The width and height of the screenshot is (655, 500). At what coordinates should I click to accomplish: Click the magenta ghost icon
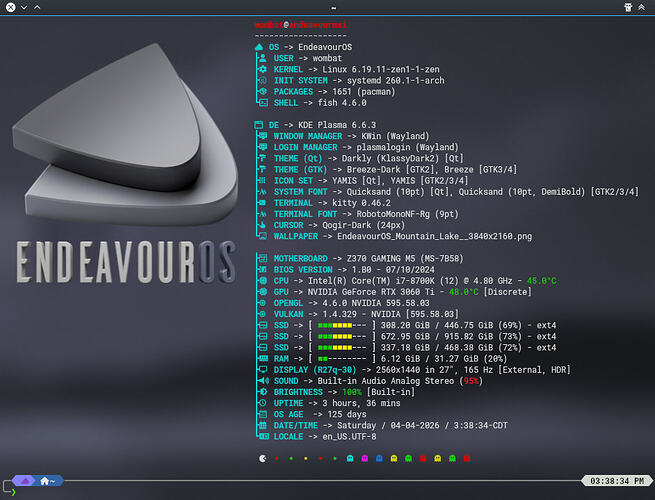[x=365, y=459]
